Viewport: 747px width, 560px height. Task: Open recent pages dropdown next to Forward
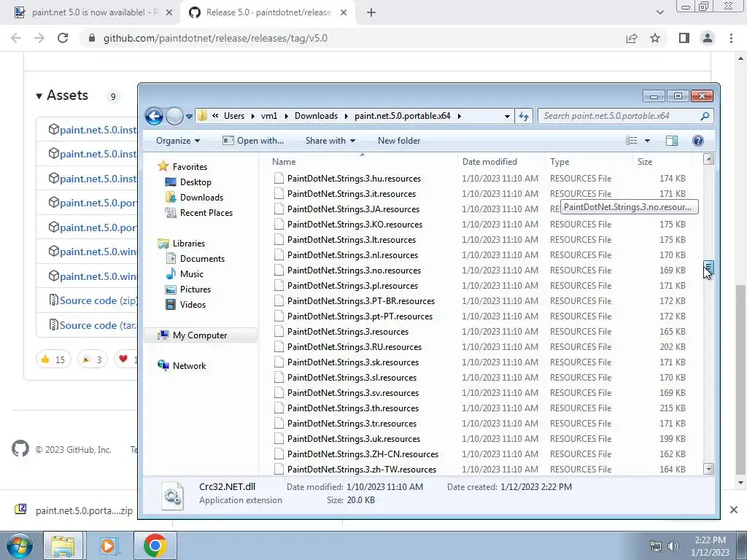pos(189,116)
